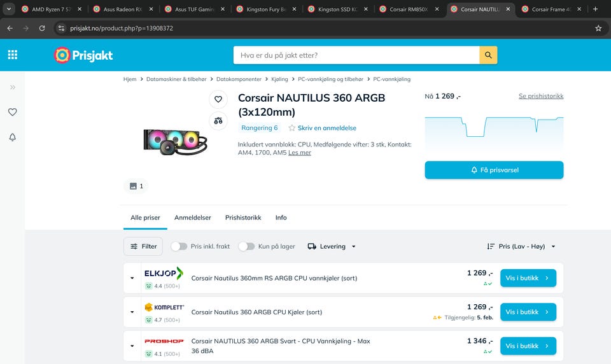
Task: Click the Komplett store logo
Action: click(x=164, y=307)
